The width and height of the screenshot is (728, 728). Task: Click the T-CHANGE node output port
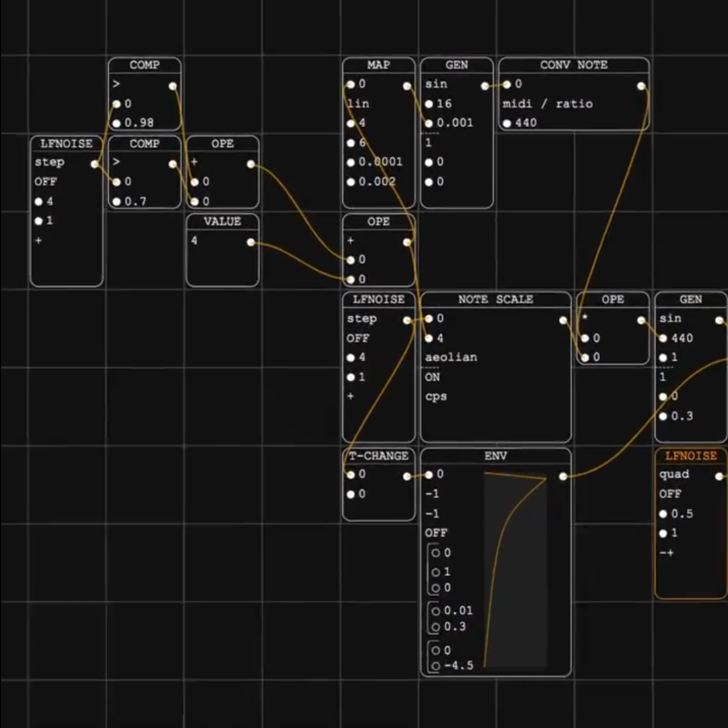point(407,476)
